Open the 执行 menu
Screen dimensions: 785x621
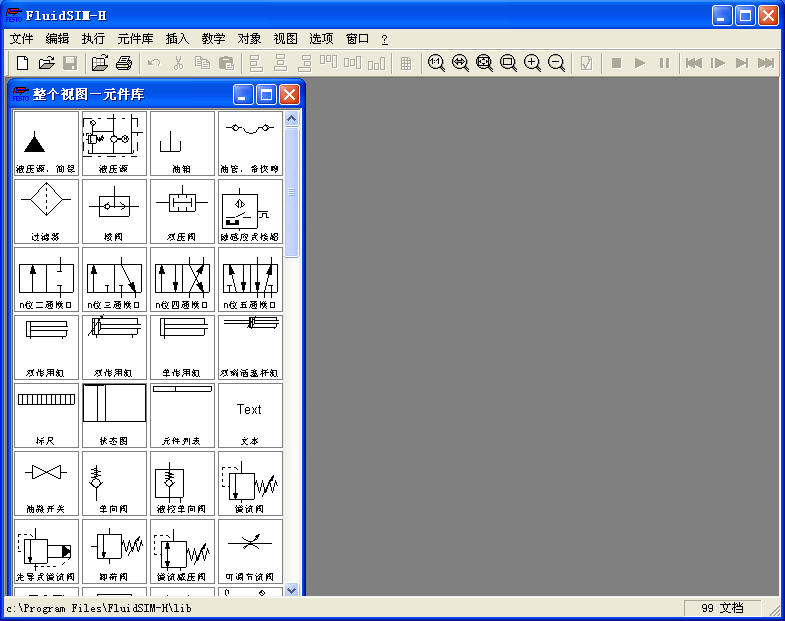94,39
